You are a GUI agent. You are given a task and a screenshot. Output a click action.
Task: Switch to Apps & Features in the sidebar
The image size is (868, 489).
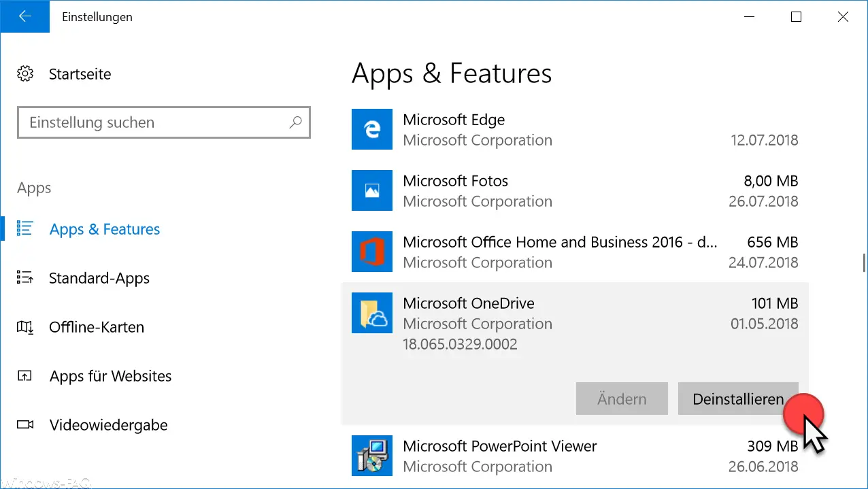(105, 229)
